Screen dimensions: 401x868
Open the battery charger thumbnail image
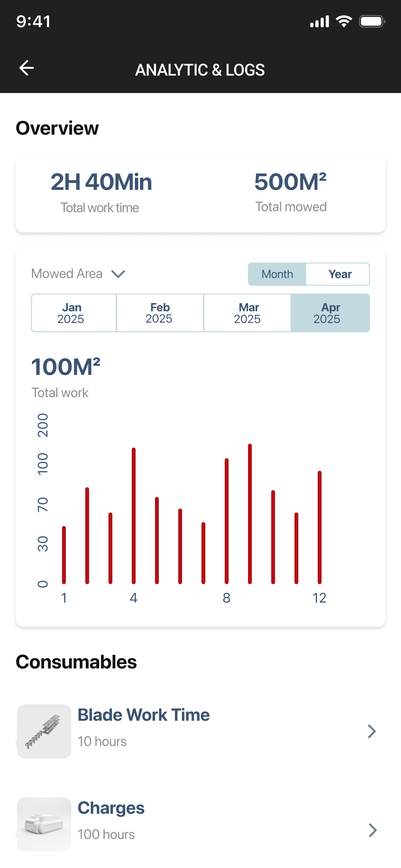[44, 824]
